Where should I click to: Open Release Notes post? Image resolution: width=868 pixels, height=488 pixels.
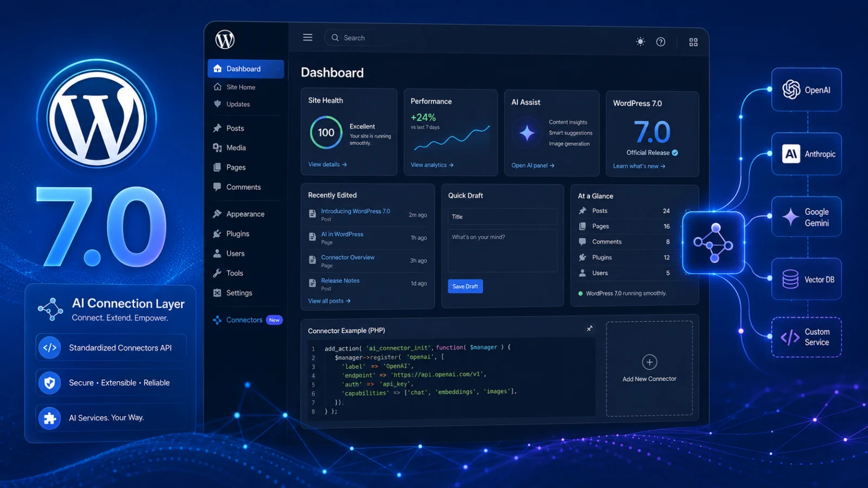tap(340, 281)
